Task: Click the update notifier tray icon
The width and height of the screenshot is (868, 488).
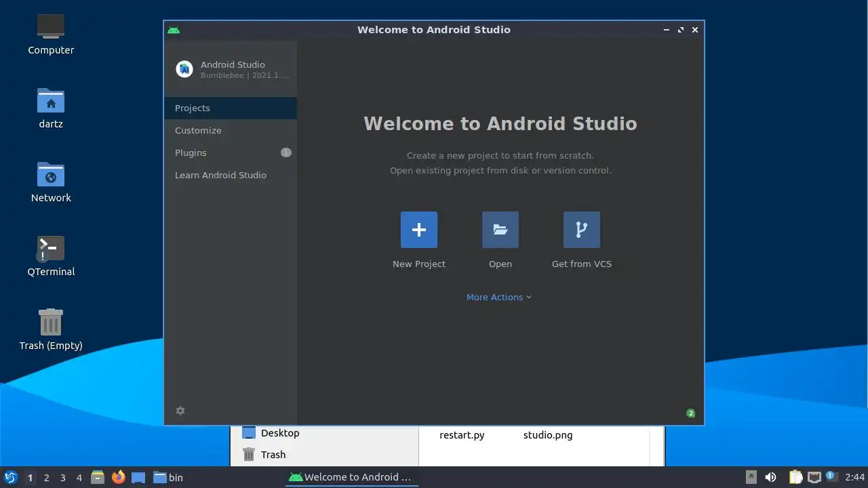Action: coord(831,476)
